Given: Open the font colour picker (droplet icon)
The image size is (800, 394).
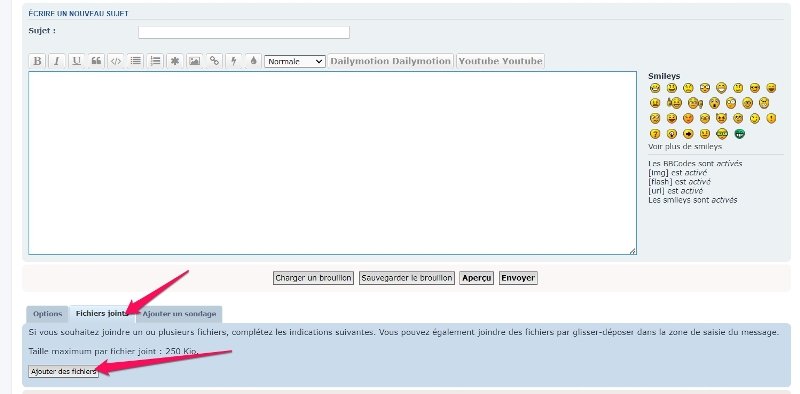Looking at the screenshot, I should pos(253,61).
